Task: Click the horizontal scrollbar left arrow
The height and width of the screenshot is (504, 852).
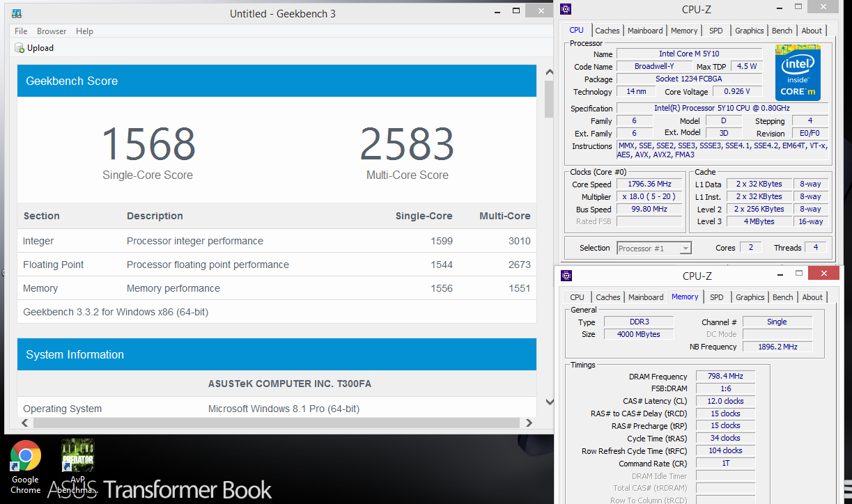Action: coord(26,423)
